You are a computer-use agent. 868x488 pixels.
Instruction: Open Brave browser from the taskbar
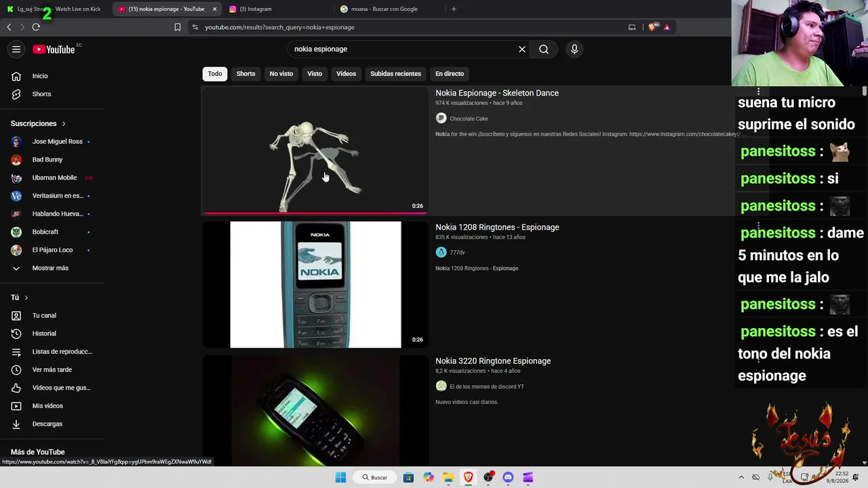[x=468, y=477]
